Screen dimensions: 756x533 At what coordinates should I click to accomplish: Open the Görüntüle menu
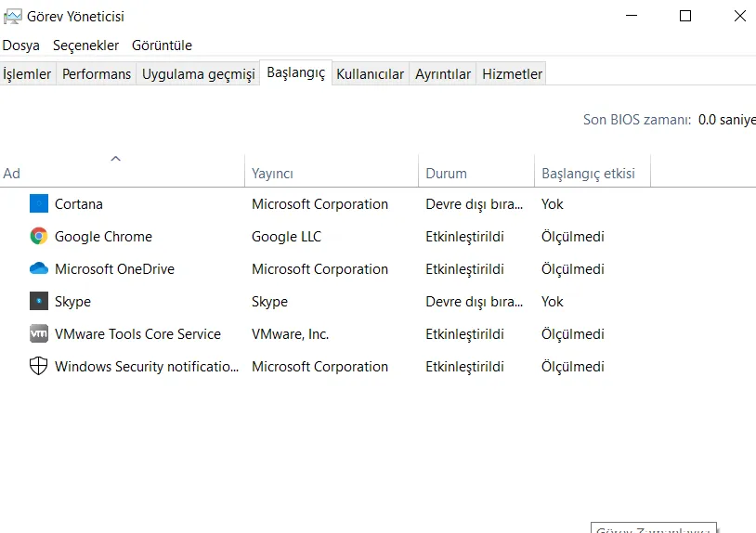pyautogui.click(x=162, y=45)
